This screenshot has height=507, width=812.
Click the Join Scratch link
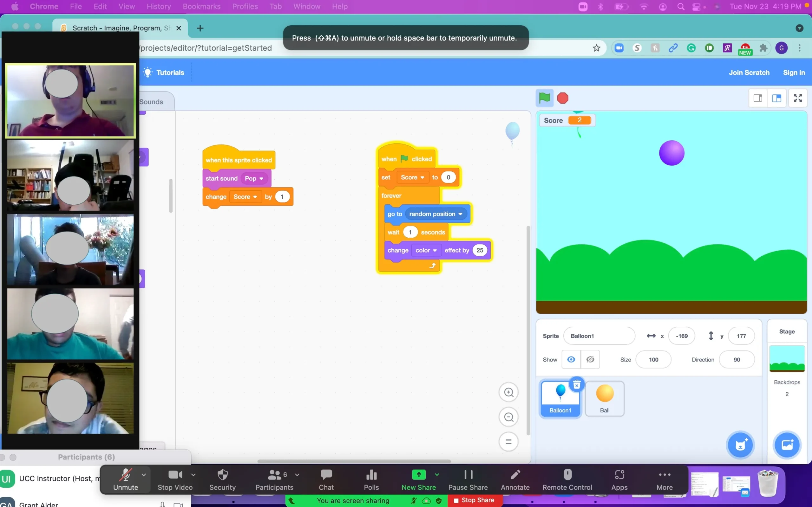(749, 73)
